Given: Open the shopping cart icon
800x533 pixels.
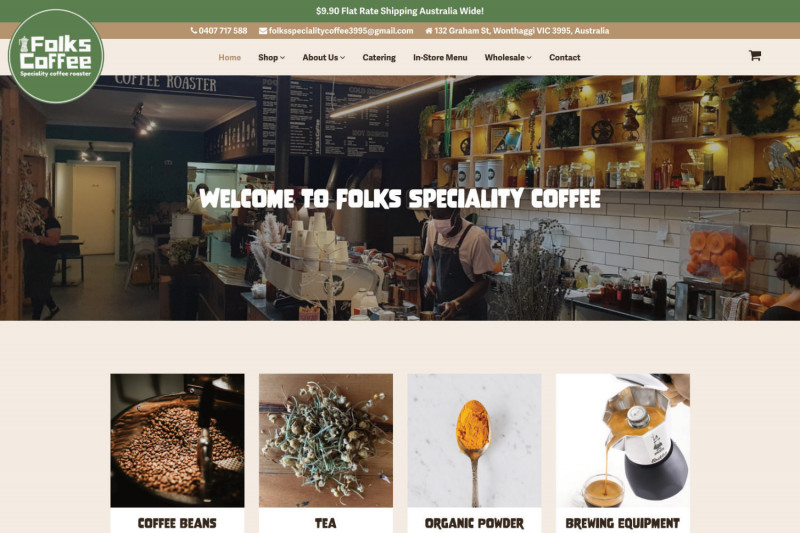Looking at the screenshot, I should (755, 55).
